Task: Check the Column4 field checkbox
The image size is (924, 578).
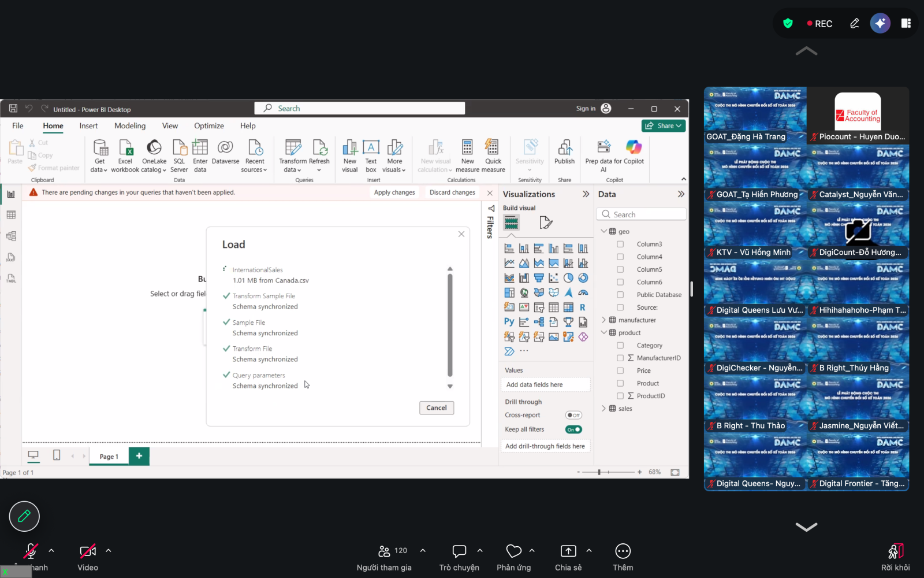Action: tap(620, 257)
